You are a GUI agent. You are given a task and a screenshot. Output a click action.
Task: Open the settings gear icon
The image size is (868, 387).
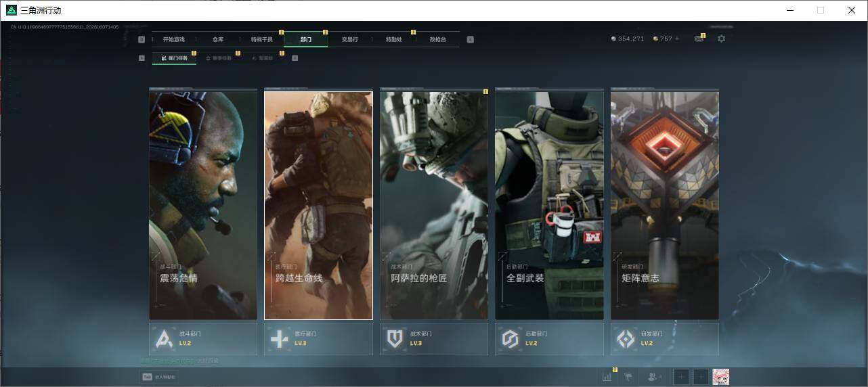[x=721, y=39]
